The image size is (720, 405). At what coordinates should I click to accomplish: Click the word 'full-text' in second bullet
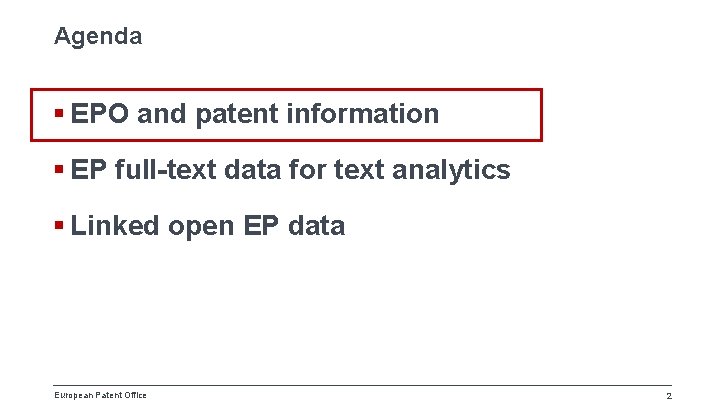tap(166, 169)
